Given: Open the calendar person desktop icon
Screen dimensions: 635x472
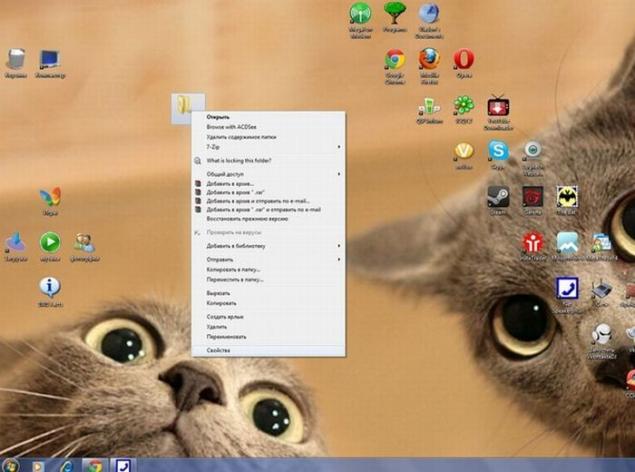Looking at the screenshot, I should pos(601,243).
